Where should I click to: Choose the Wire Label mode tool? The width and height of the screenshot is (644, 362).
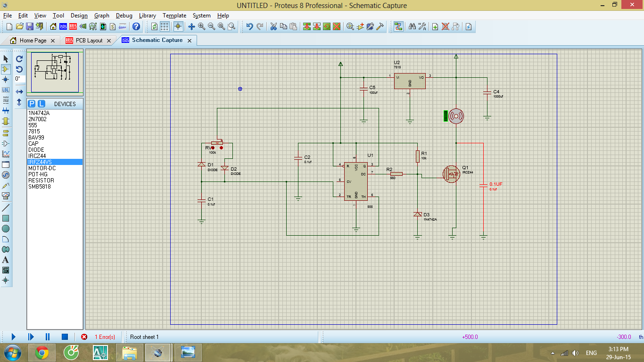(6, 90)
